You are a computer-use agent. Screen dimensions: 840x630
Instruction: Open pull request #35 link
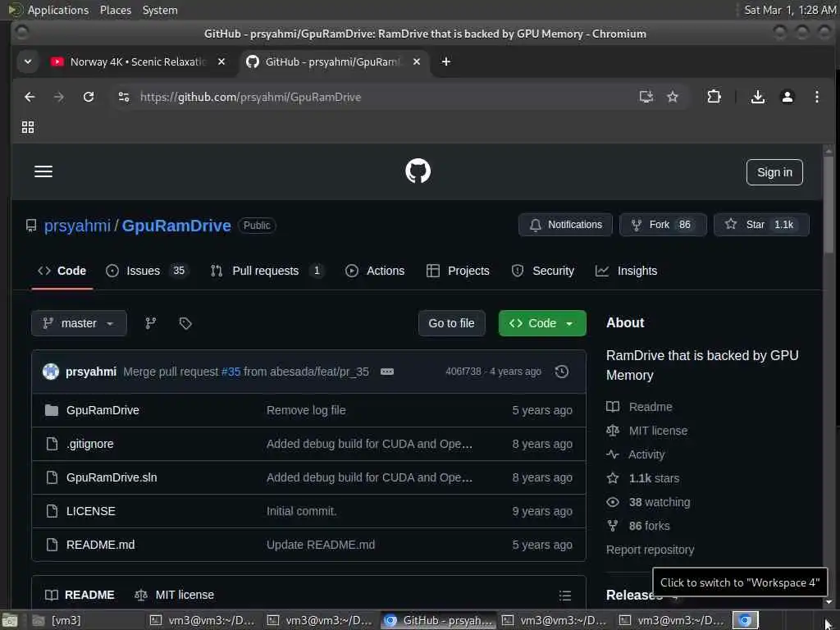(x=231, y=372)
